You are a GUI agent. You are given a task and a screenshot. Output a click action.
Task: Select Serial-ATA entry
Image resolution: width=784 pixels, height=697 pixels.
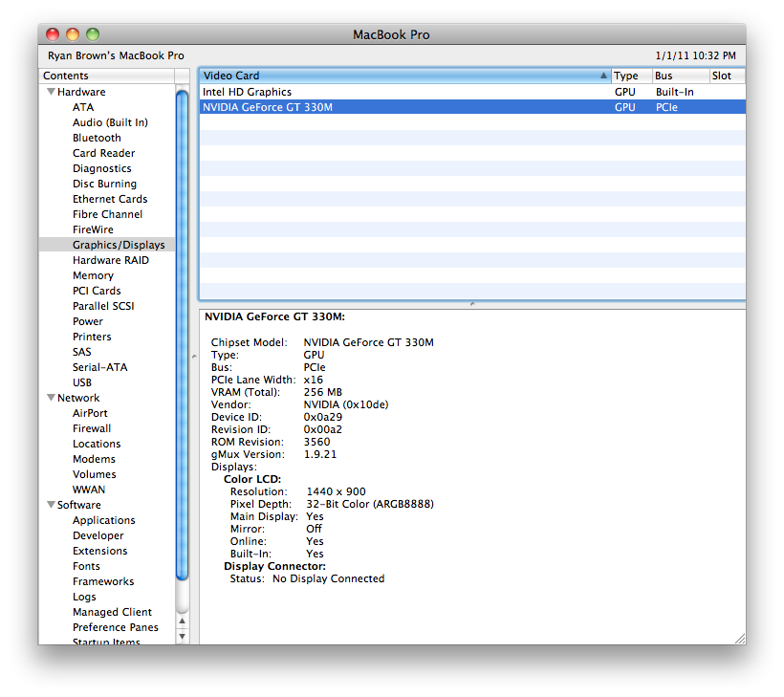[100, 367]
